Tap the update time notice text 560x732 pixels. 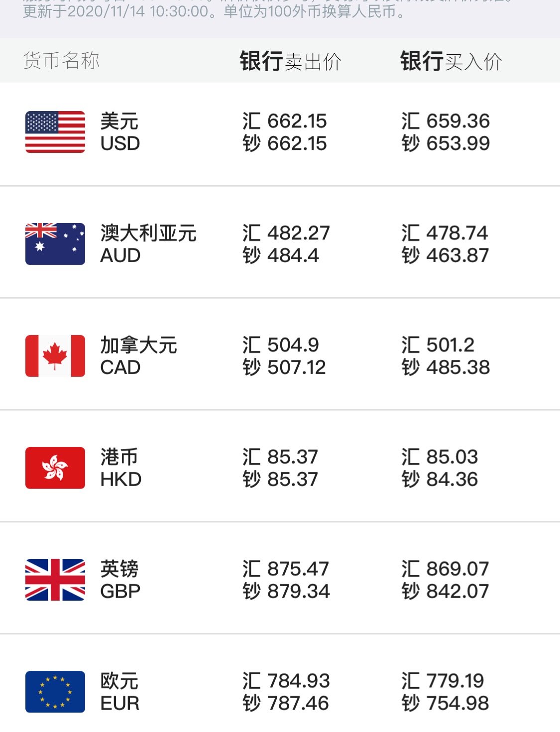coord(215,11)
